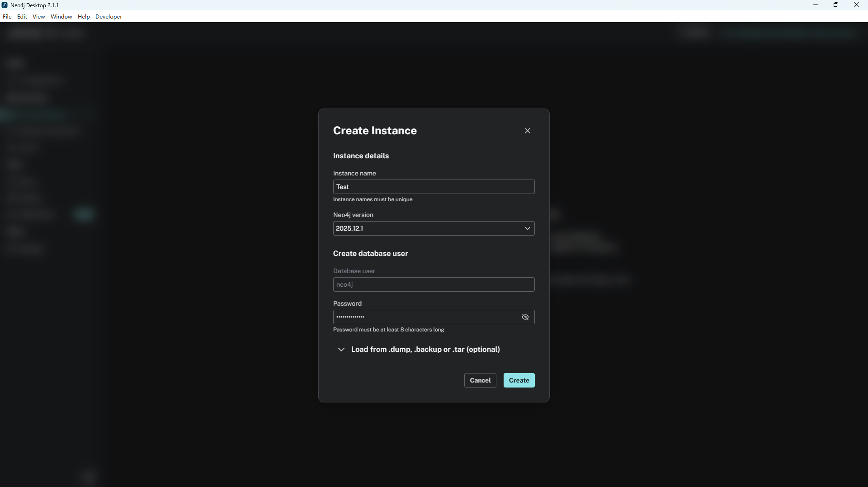
Task: Minimize the Neo4j Desktop window
Action: click(x=816, y=5)
